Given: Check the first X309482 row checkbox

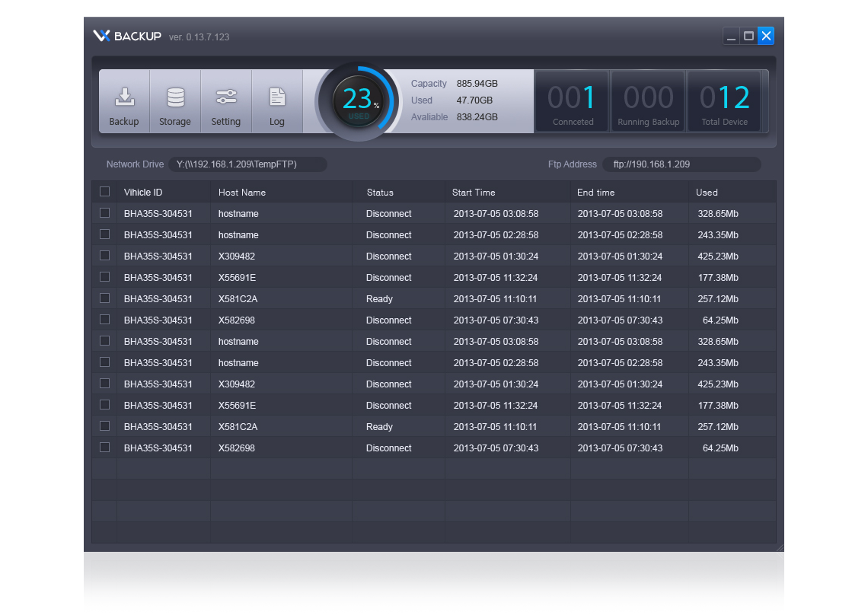Looking at the screenshot, I should click(x=104, y=256).
